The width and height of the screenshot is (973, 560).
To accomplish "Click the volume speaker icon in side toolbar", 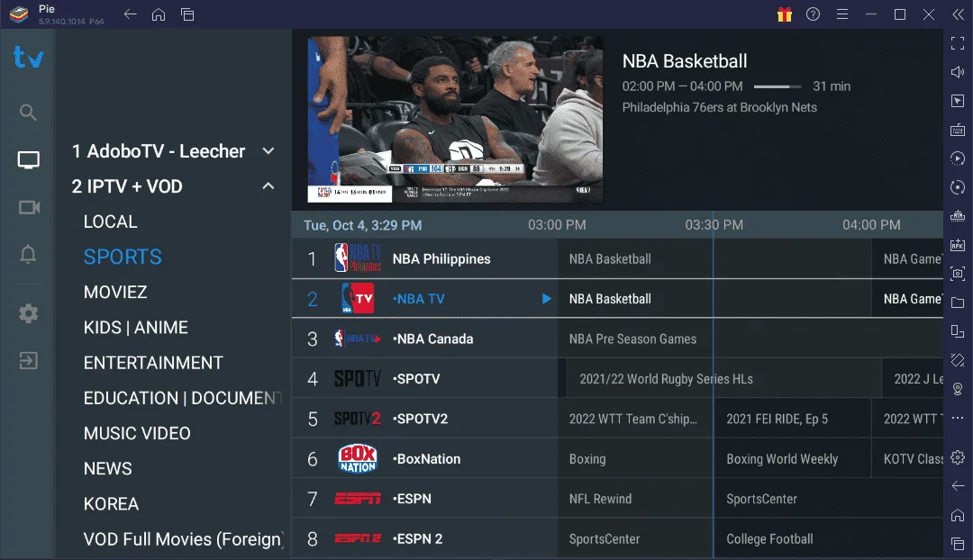I will [958, 72].
